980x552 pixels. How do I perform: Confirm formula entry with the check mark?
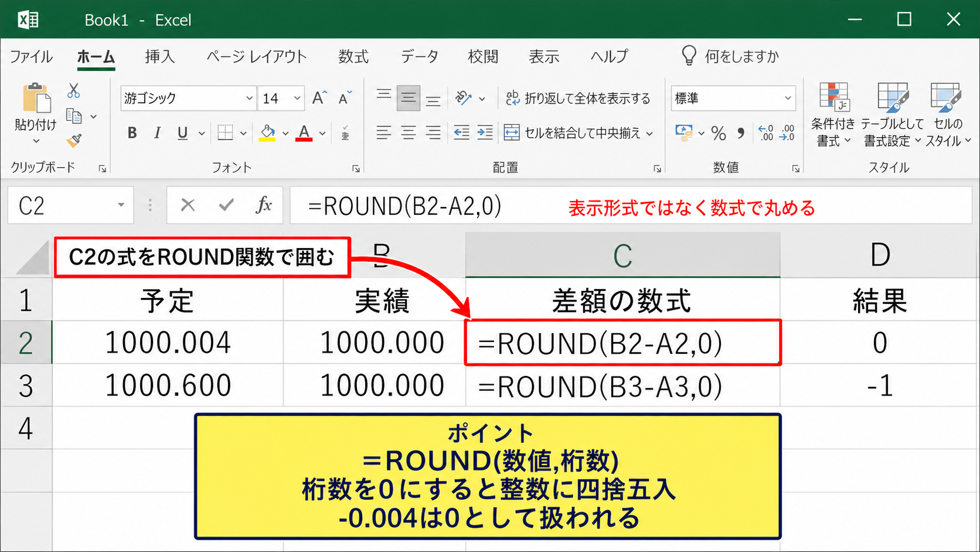point(226,205)
